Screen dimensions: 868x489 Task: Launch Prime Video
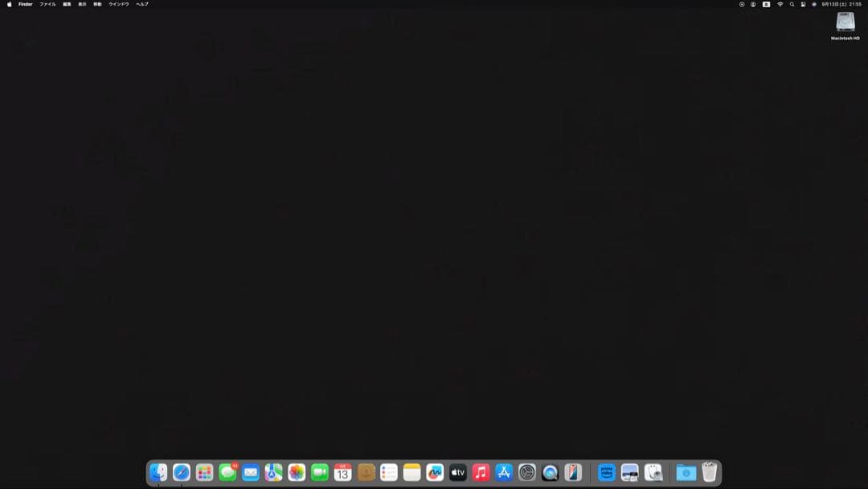coord(605,472)
